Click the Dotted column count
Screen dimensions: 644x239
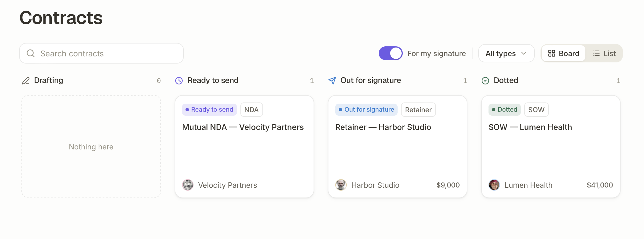point(618,81)
